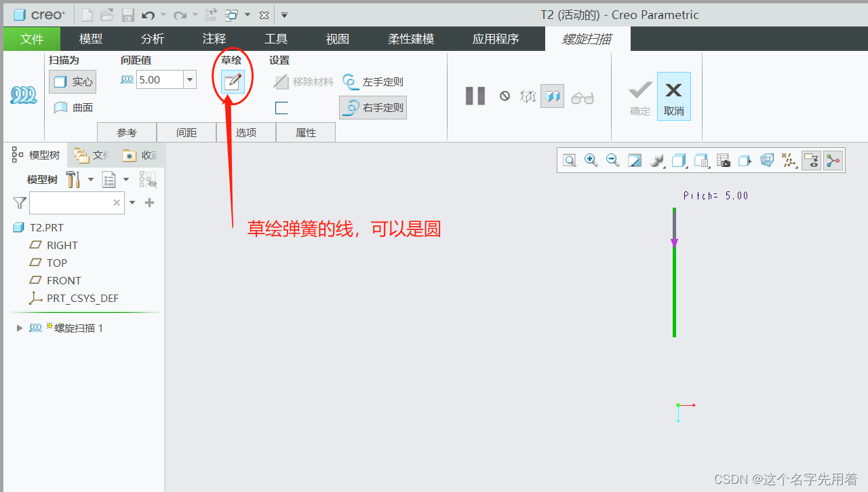Switch to the 注释 ribbon tab

[214, 39]
